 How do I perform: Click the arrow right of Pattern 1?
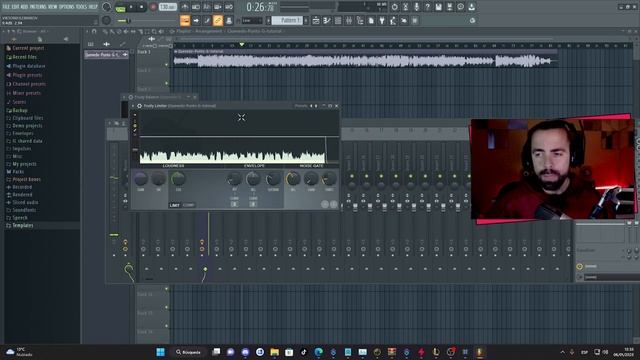pyautogui.click(x=306, y=20)
